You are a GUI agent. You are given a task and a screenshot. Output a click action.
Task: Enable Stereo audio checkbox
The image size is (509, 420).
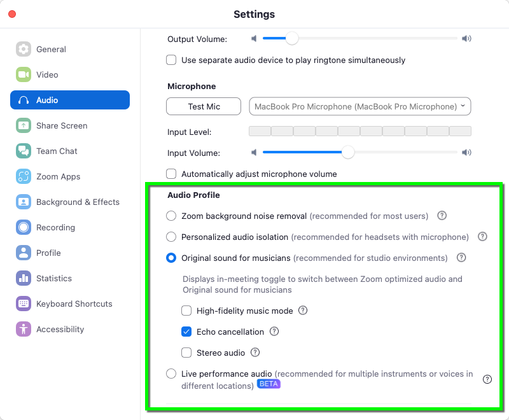tap(186, 353)
